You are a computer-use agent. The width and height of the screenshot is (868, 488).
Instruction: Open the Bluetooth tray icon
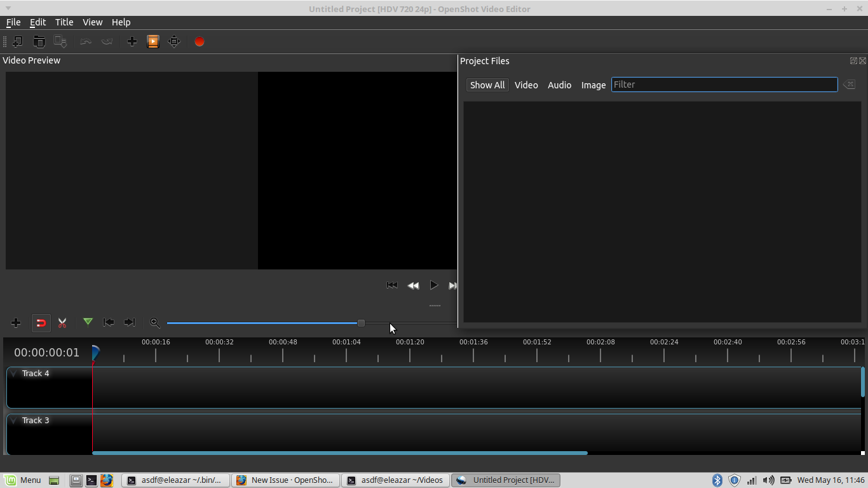coord(717,480)
